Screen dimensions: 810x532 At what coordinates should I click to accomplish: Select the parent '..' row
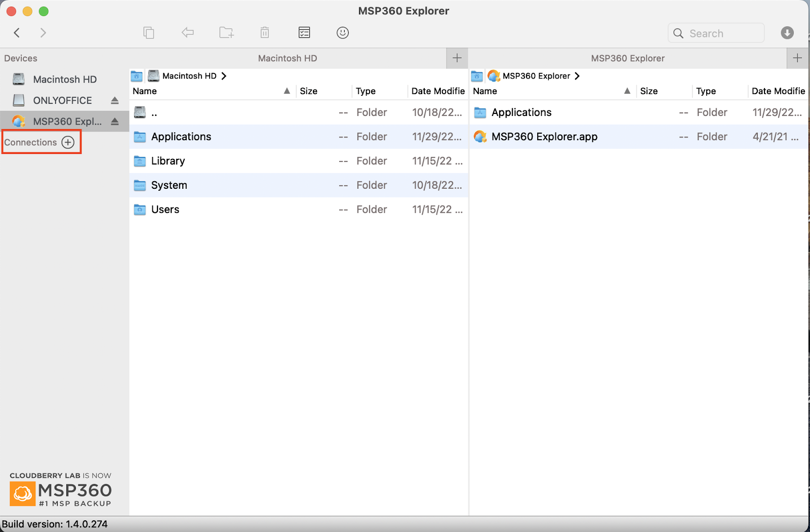(x=299, y=112)
